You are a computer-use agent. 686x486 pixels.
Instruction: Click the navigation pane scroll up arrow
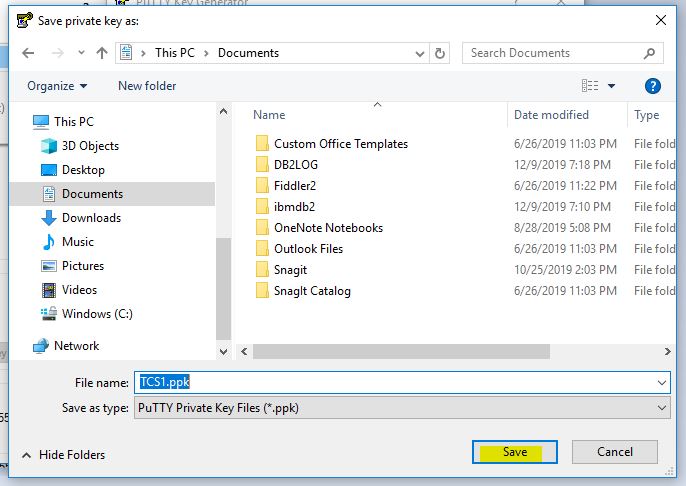click(224, 112)
